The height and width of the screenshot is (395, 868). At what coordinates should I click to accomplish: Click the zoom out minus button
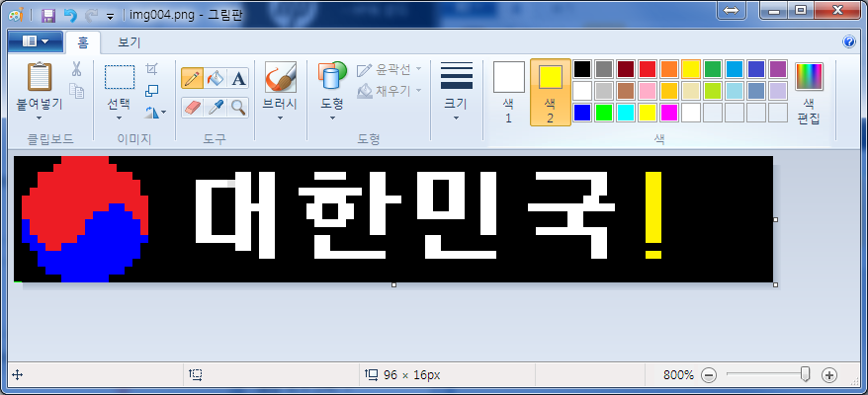[x=709, y=375]
